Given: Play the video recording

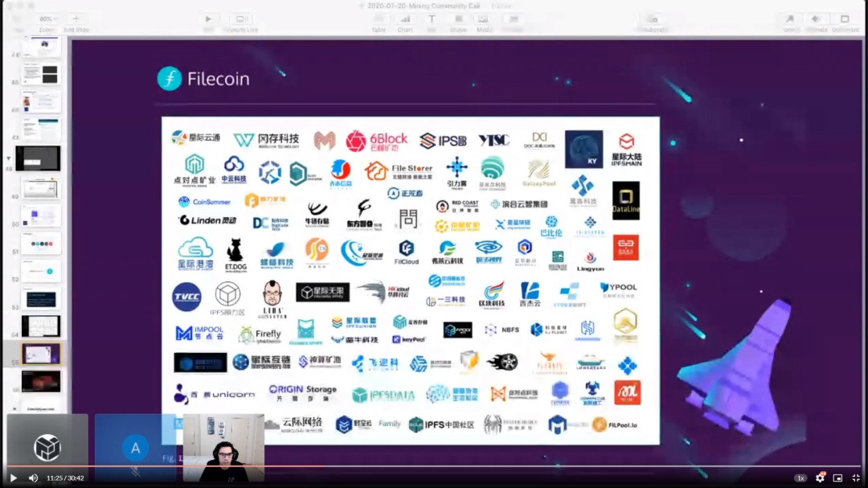Looking at the screenshot, I should pyautogui.click(x=14, y=478).
